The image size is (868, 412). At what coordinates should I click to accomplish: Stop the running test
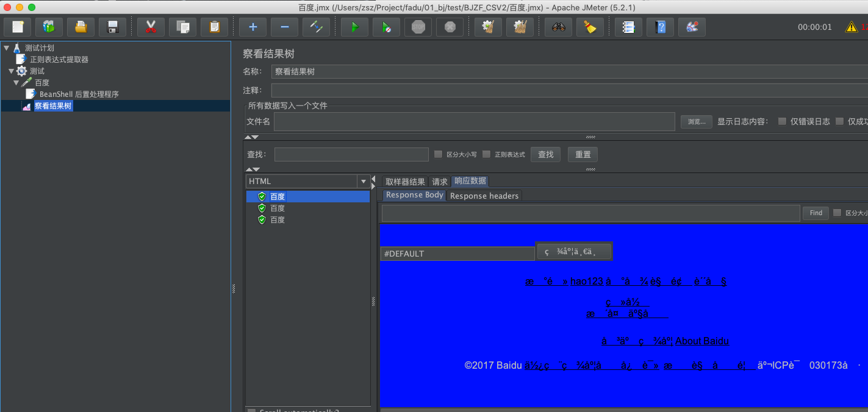(418, 27)
